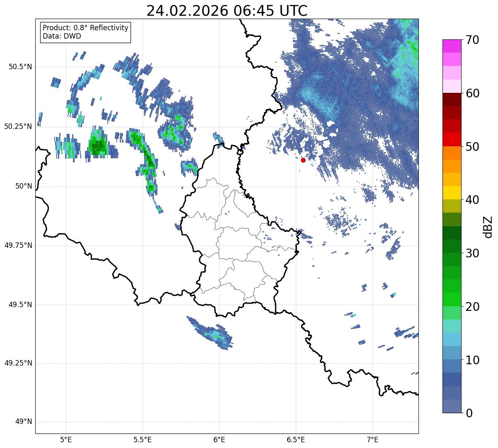Click the "Data: DWD" label

tap(62, 36)
